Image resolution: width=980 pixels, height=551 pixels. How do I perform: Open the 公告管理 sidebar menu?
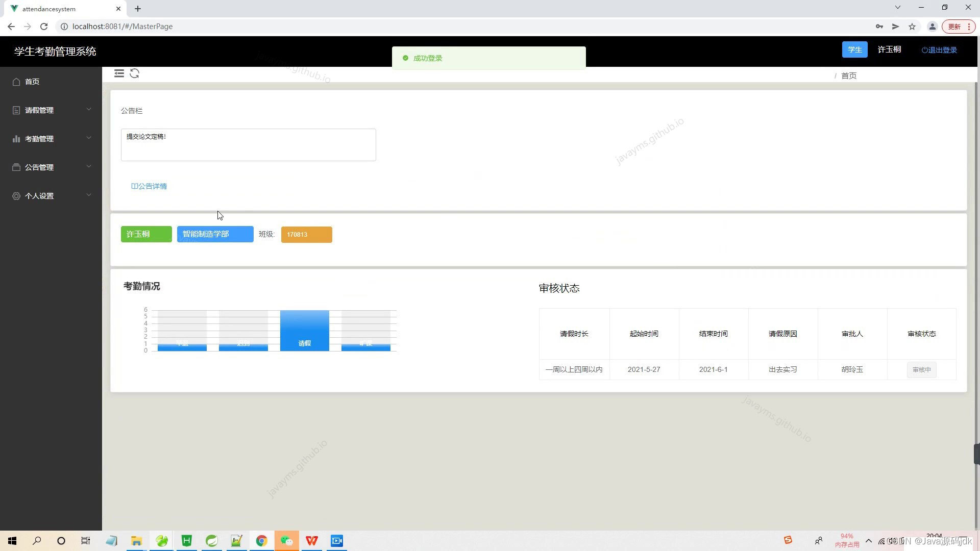[51, 167]
